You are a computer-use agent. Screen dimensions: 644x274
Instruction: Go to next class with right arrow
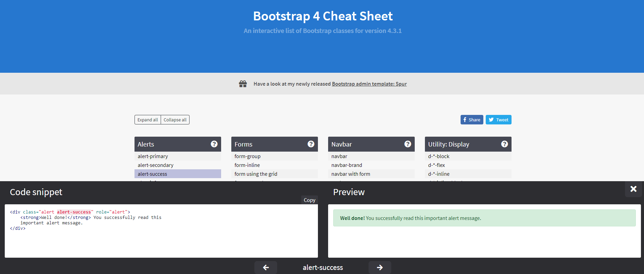point(380,268)
